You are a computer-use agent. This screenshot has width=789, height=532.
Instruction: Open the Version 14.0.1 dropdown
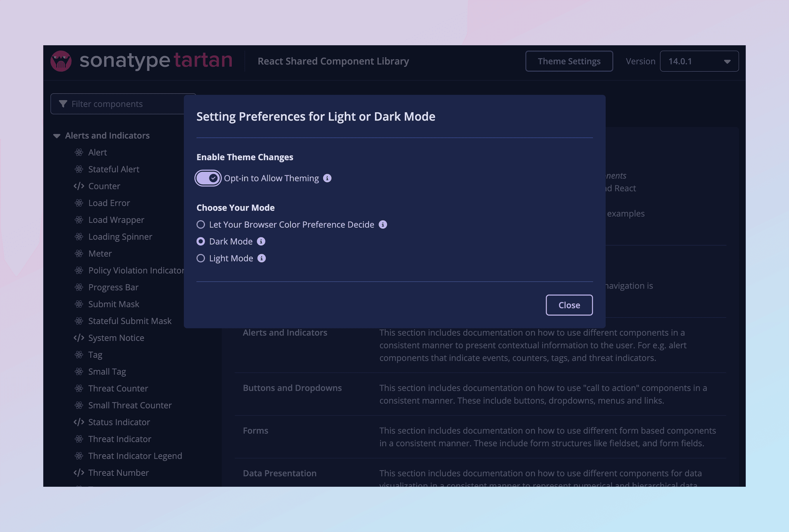pos(699,61)
